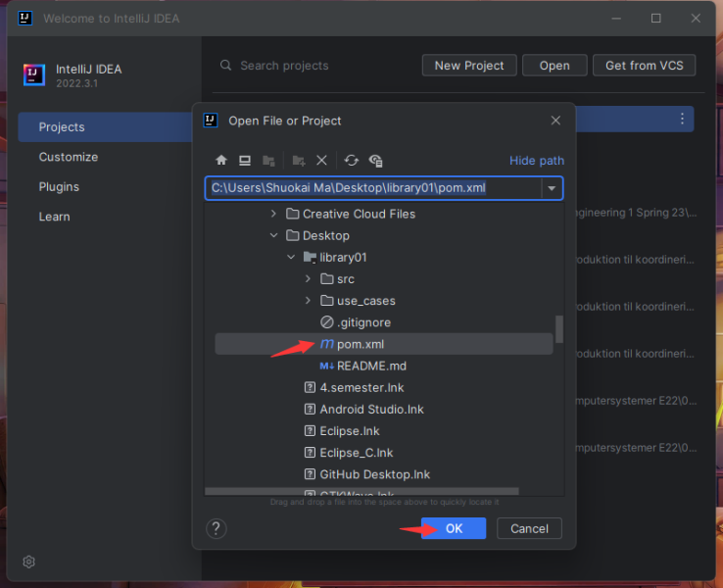Select GitHub Desktop.lnk shortcut

point(367,474)
